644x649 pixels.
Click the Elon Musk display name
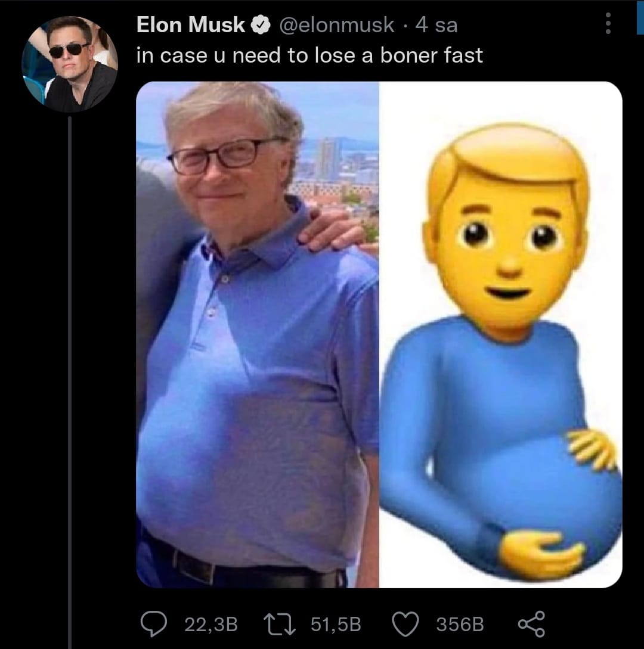191,25
